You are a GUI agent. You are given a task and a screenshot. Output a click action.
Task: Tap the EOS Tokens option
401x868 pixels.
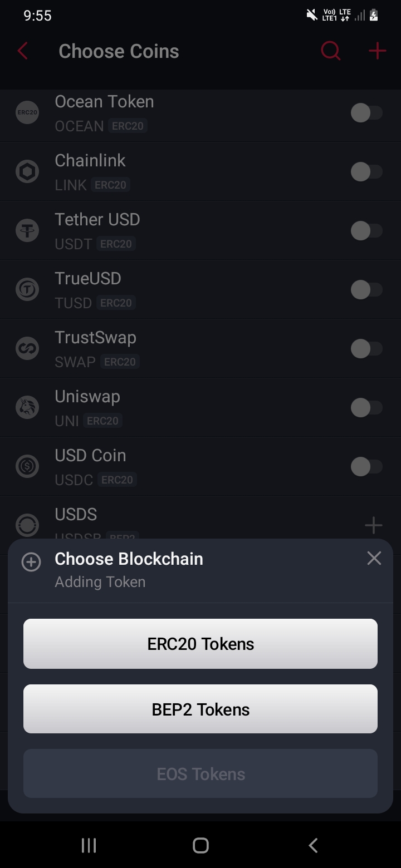tap(200, 774)
